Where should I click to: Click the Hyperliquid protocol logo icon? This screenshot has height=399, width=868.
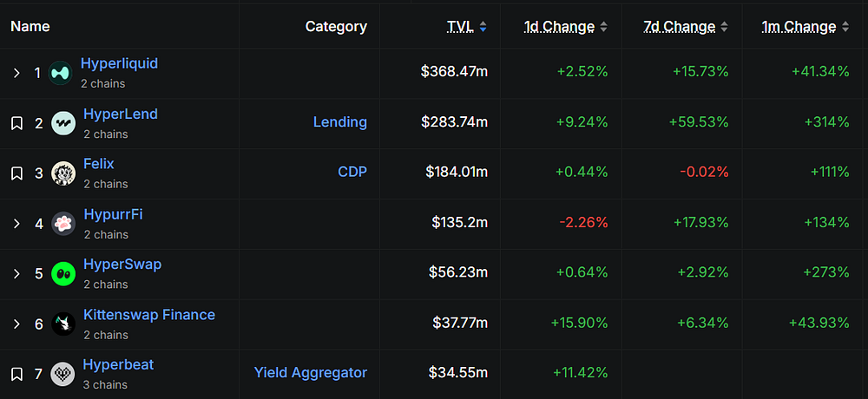click(x=61, y=73)
